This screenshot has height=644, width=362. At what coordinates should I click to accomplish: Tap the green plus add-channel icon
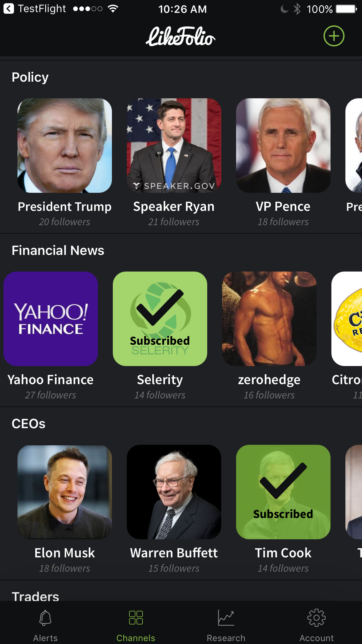(334, 36)
